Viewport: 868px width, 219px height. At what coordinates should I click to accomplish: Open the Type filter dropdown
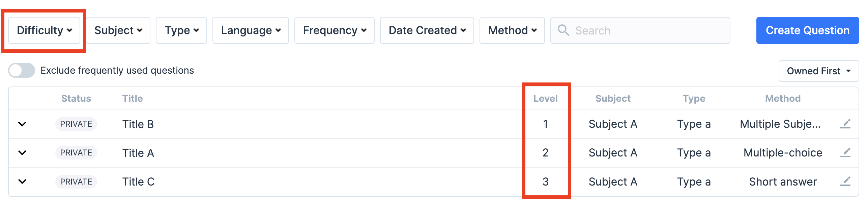coord(181,30)
